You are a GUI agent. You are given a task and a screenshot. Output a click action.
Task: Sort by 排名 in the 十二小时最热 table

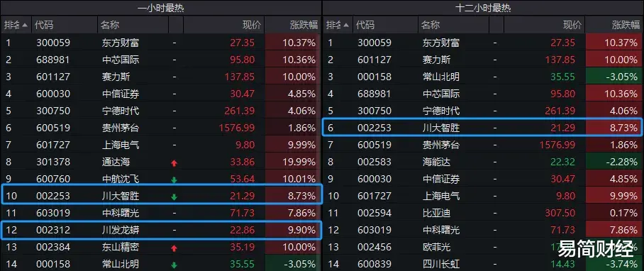[x=337, y=25]
